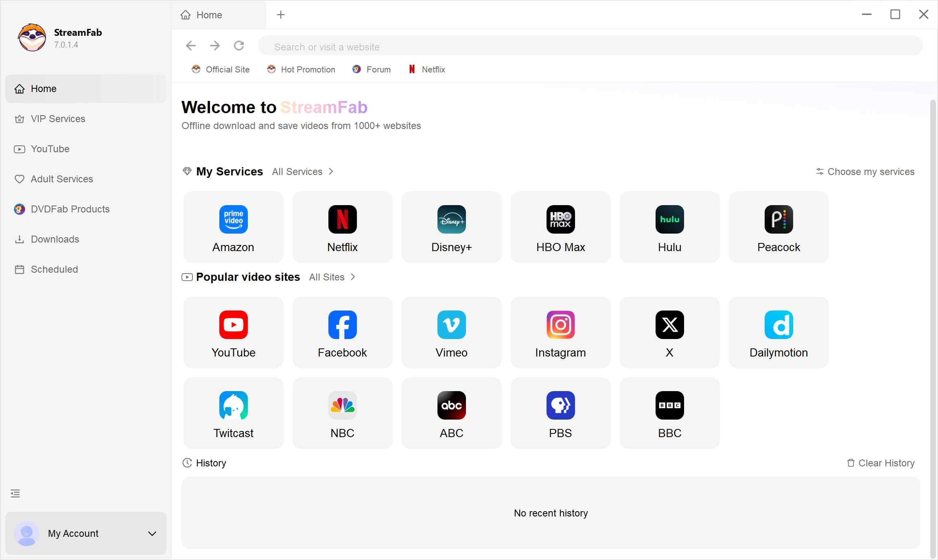This screenshot has height=560, width=938.
Task: Reload the page with refresh button
Action: click(239, 46)
